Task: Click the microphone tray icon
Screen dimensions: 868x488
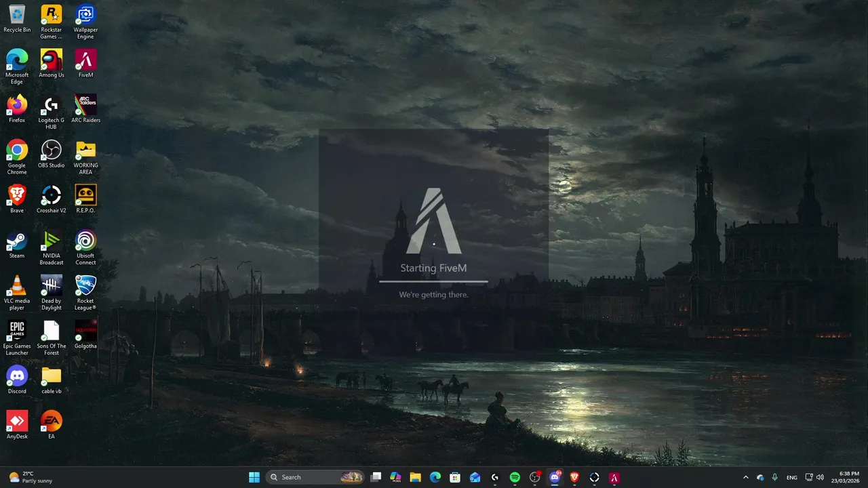Action: click(774, 477)
